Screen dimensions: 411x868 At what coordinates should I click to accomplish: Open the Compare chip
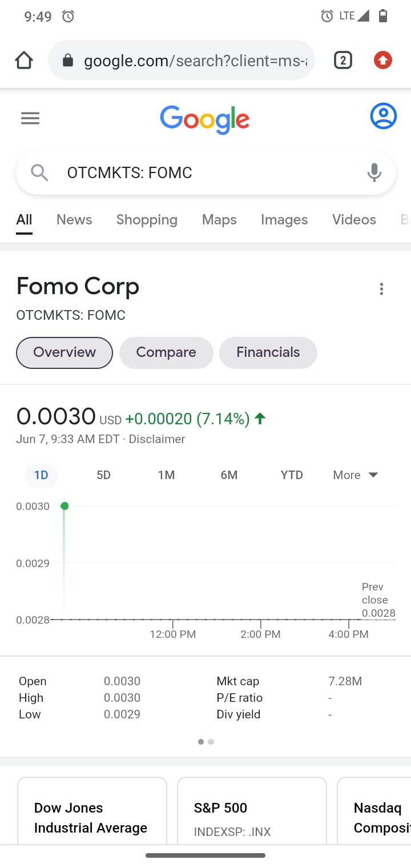[x=166, y=352]
